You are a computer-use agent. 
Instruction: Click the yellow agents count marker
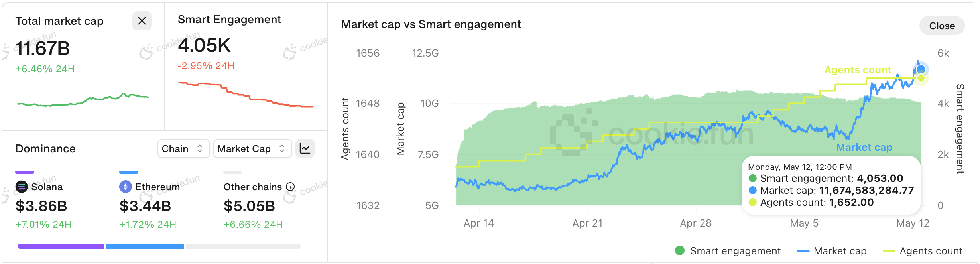921,78
